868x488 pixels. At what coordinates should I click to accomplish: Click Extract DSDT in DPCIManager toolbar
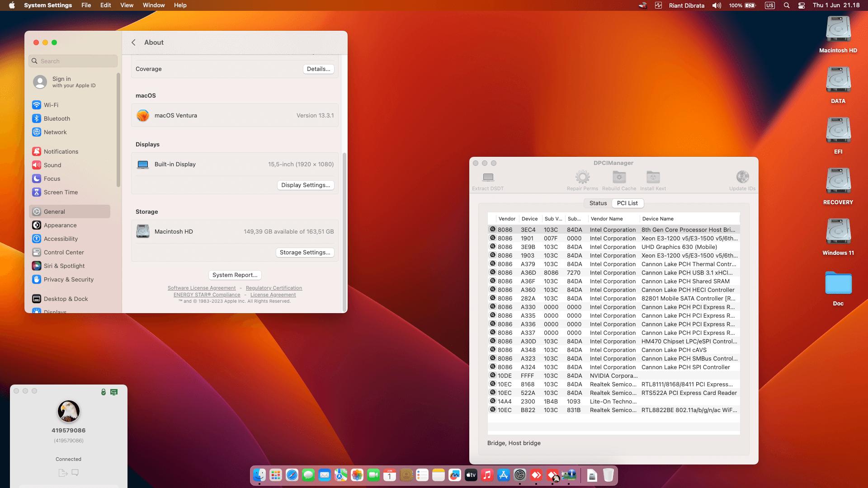coord(488,181)
